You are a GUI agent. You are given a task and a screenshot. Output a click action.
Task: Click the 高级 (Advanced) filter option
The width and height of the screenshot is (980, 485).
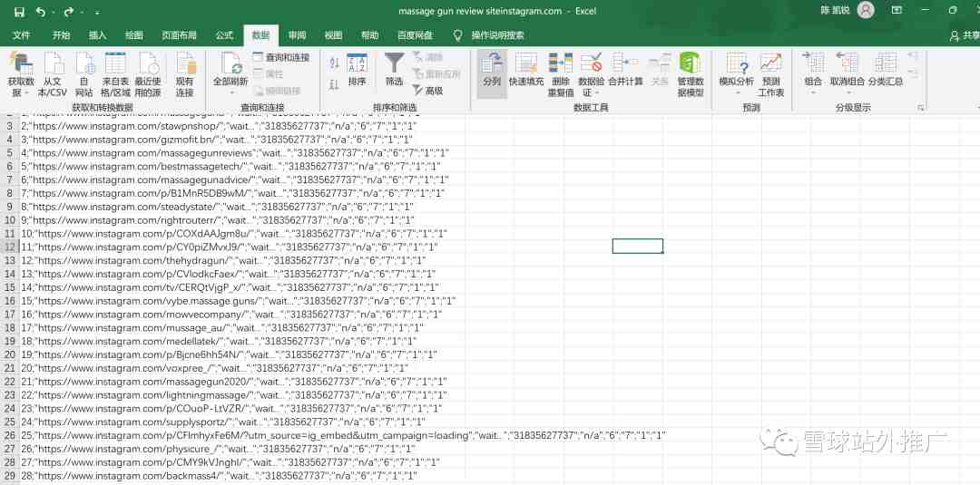point(428,92)
